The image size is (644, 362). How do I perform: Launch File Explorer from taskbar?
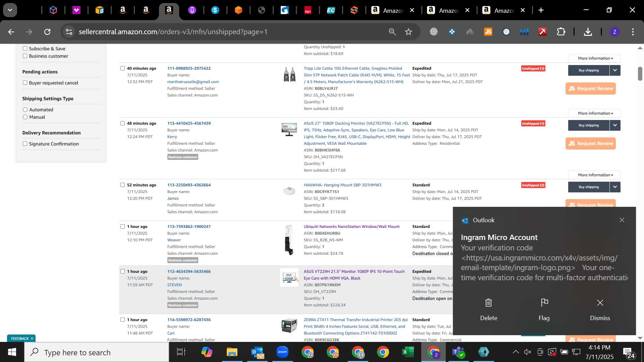232,352
